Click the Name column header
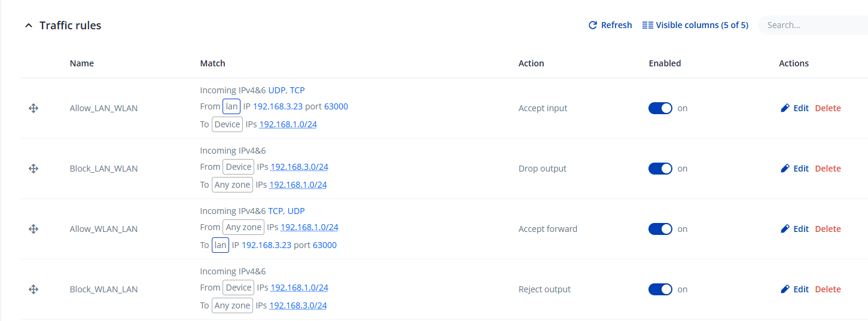Screen dimensions: 868x321 pos(82,63)
